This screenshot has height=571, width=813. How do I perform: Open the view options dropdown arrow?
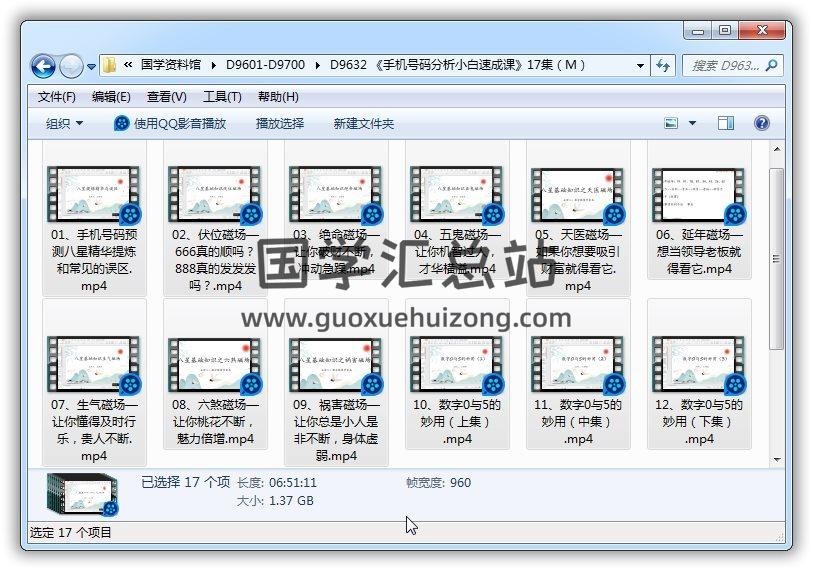click(x=693, y=123)
